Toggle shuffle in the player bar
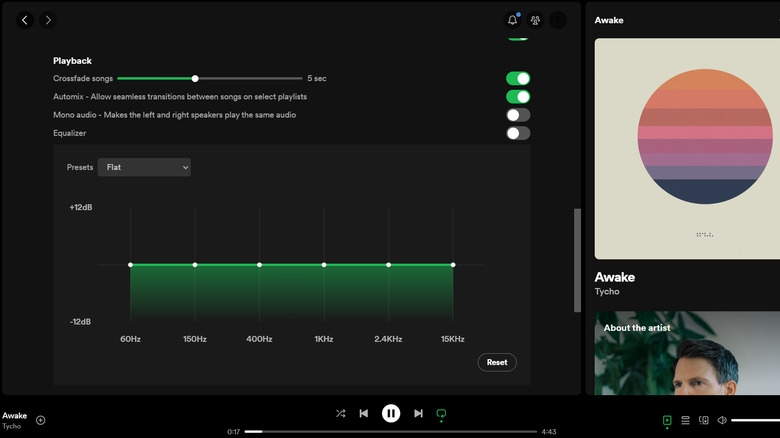 pyautogui.click(x=341, y=413)
